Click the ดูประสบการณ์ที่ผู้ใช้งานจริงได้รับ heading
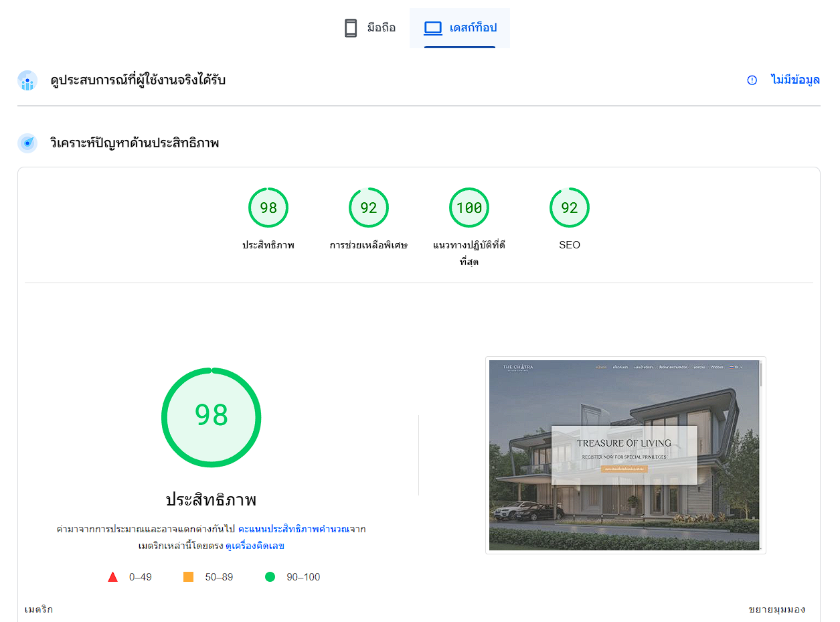Viewport: 840px width, 622px height. coord(138,80)
